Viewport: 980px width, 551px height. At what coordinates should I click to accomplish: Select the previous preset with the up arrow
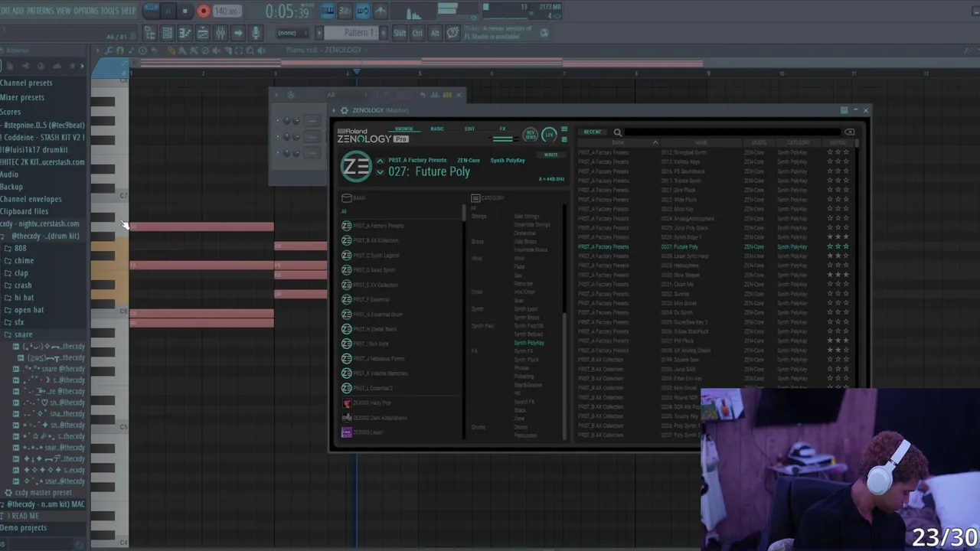tap(380, 161)
